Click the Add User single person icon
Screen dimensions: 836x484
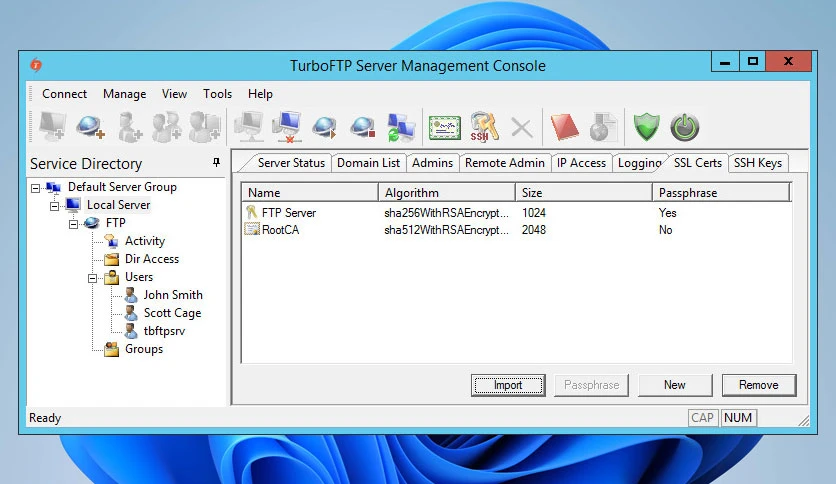[130, 127]
